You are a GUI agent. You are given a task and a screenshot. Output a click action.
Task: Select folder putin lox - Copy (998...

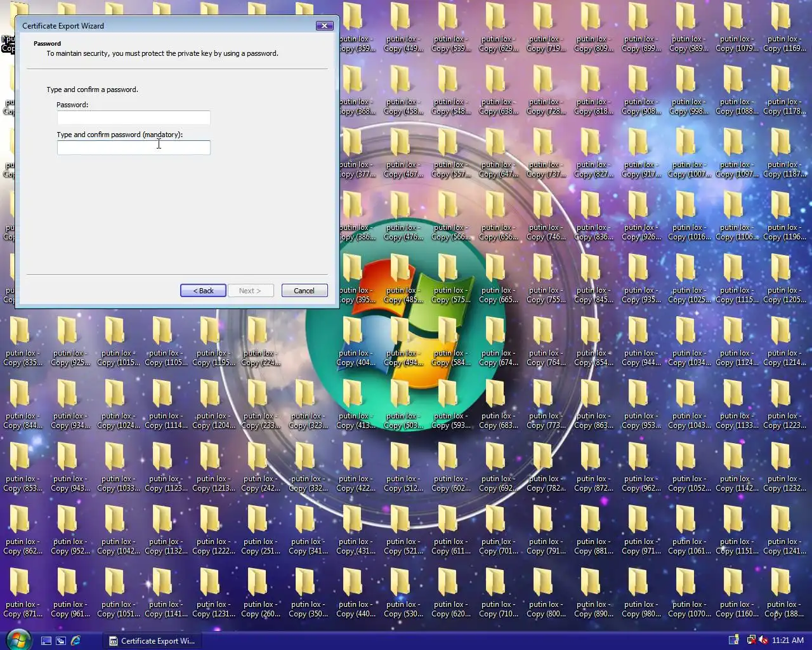(689, 91)
